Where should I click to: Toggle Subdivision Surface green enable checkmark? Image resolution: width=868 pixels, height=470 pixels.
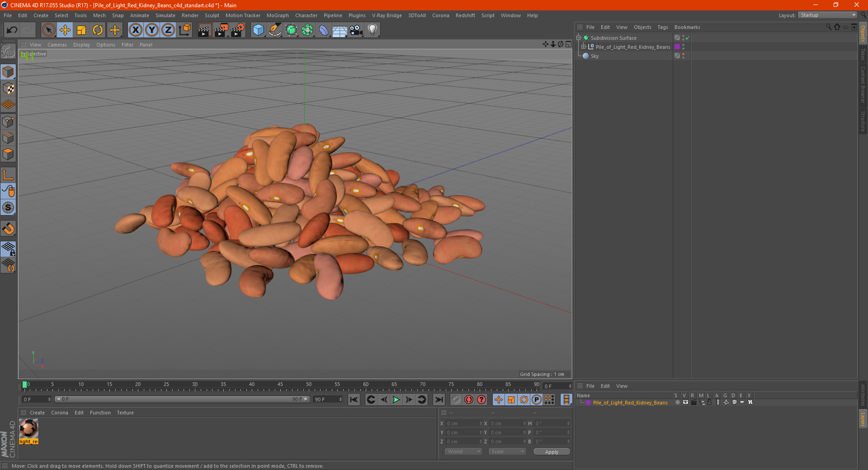coord(688,38)
